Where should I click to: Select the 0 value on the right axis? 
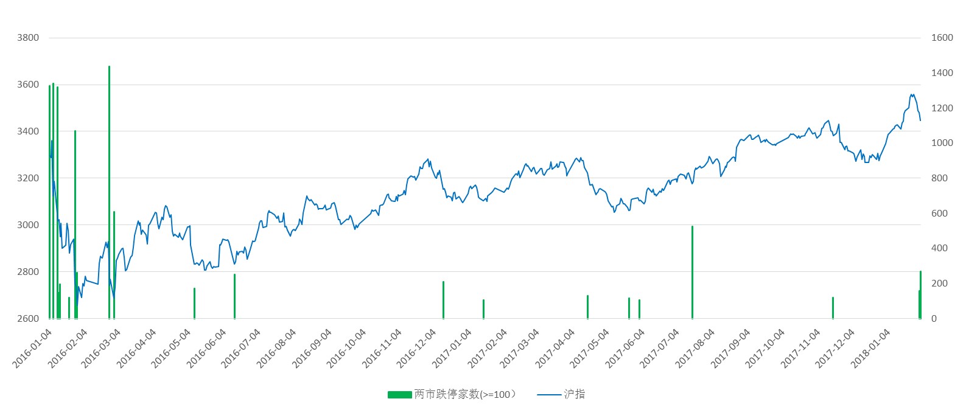coord(934,319)
